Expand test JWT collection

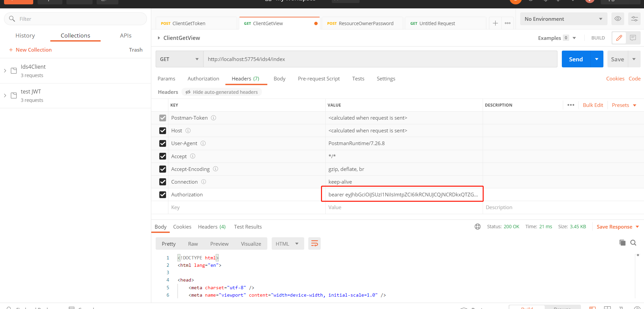pyautogui.click(x=5, y=96)
